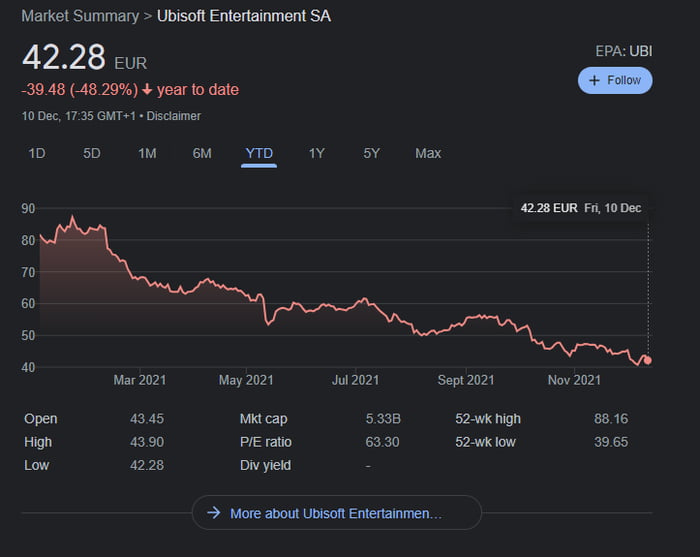Click the chart peak near 88 EUR
700x557 pixels.
click(x=72, y=217)
